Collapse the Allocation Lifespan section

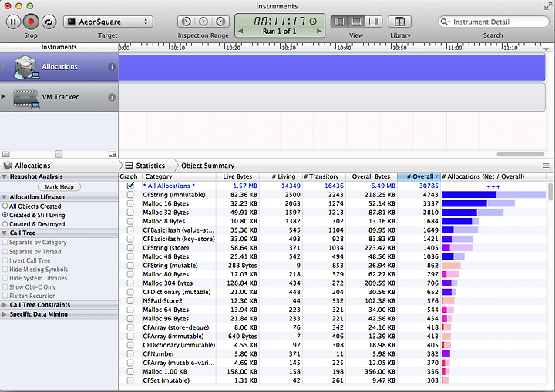[5, 197]
